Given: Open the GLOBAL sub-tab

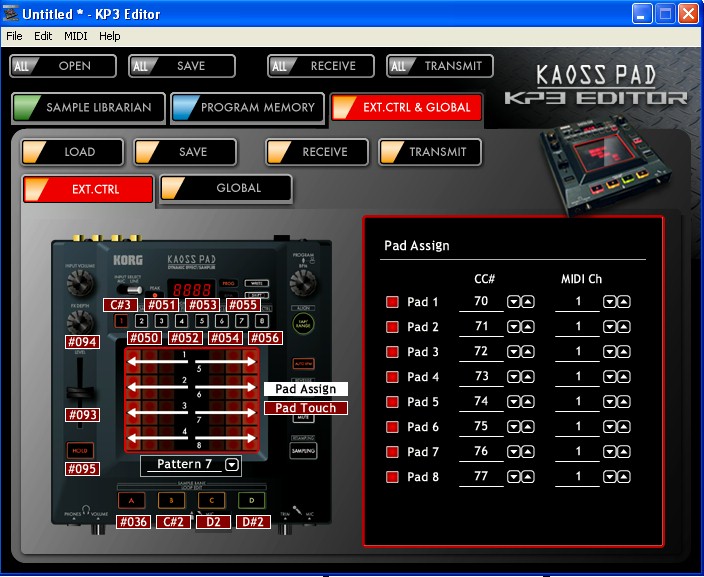Looking at the screenshot, I should pos(226,188).
